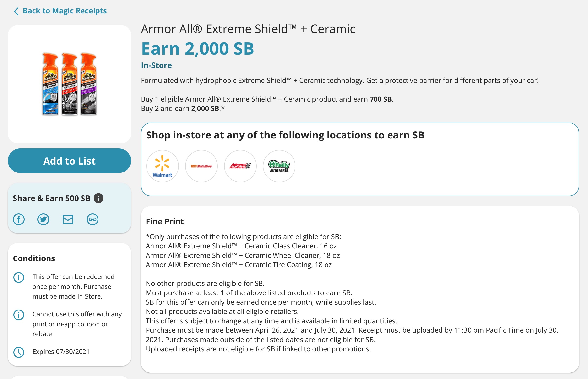Click the Conditions heading
Viewport: 588px width, 379px height.
(x=34, y=258)
